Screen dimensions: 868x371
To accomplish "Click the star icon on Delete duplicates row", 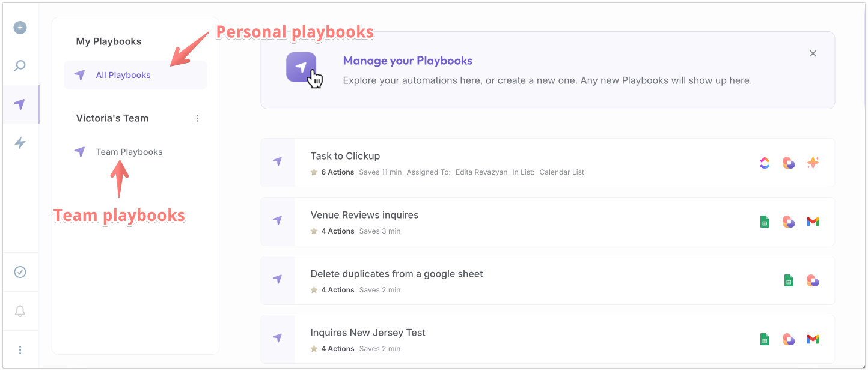I will click(314, 290).
